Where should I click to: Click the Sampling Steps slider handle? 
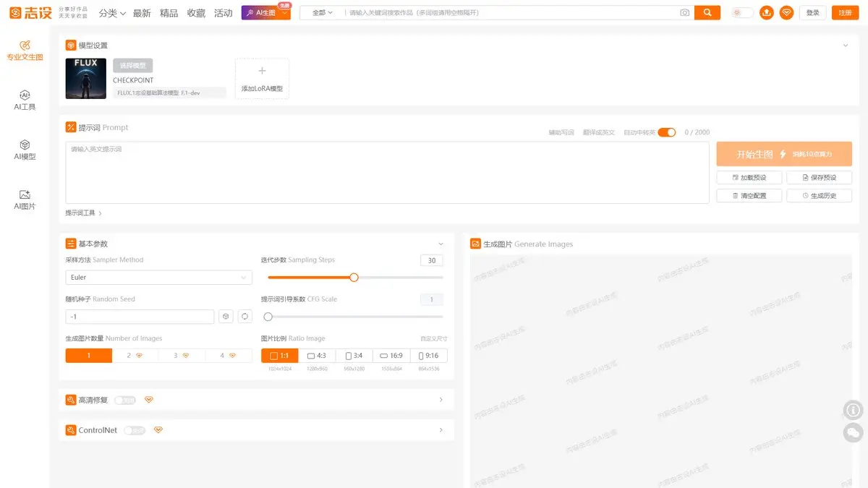coord(354,278)
